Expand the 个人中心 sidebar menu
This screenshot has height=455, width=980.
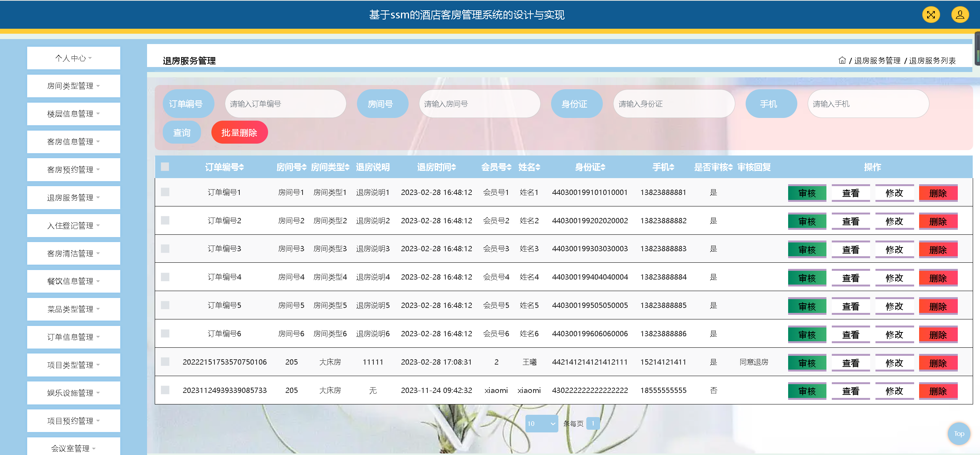pos(74,58)
